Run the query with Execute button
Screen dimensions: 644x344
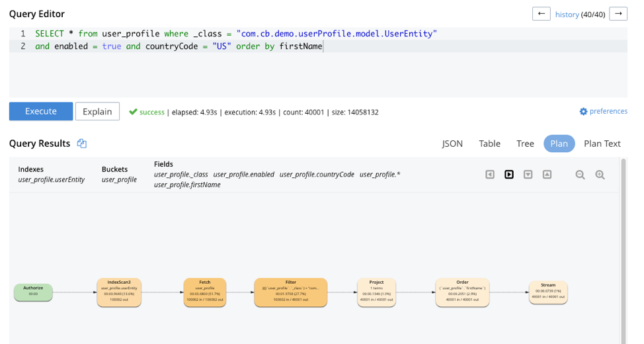point(41,111)
